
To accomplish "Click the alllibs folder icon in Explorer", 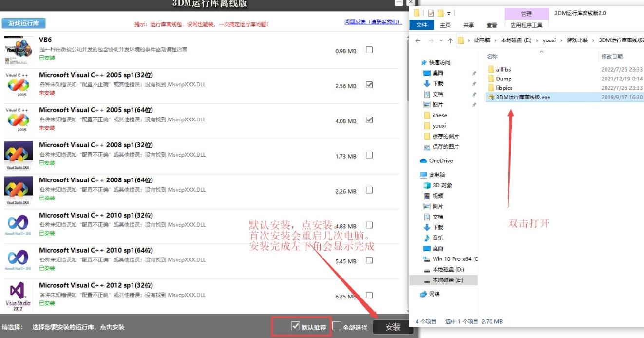I will (491, 69).
